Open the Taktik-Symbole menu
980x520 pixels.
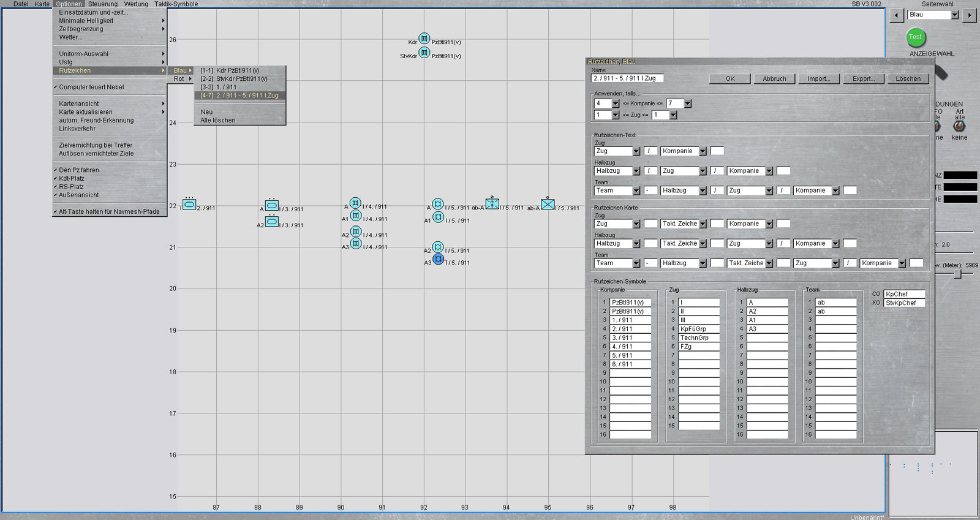click(x=176, y=4)
